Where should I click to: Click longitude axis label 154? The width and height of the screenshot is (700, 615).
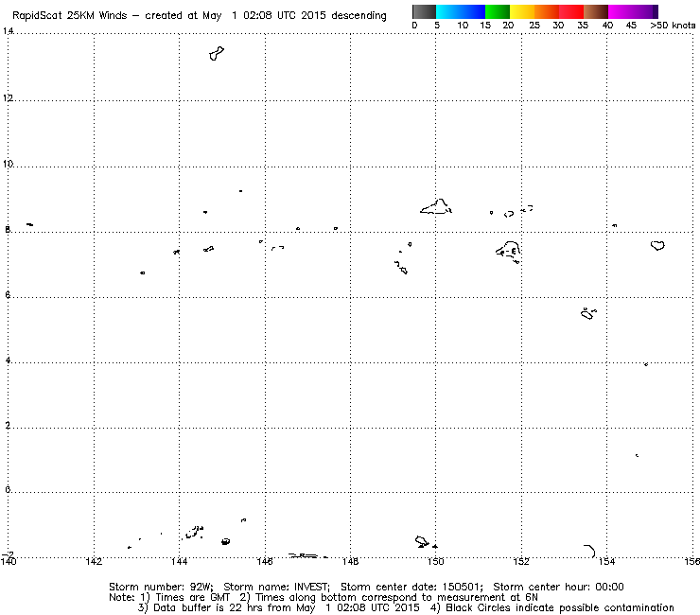(x=606, y=561)
